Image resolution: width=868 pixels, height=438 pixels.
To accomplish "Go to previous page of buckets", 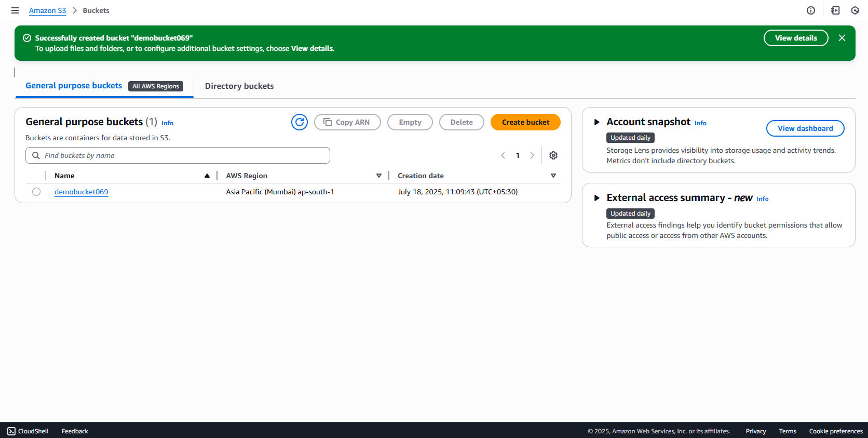I will click(x=503, y=155).
